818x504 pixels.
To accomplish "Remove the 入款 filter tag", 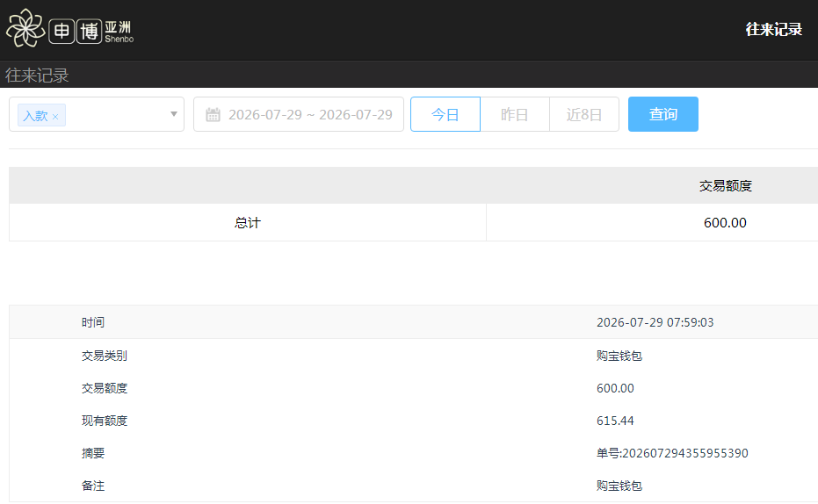I will pyautogui.click(x=55, y=117).
